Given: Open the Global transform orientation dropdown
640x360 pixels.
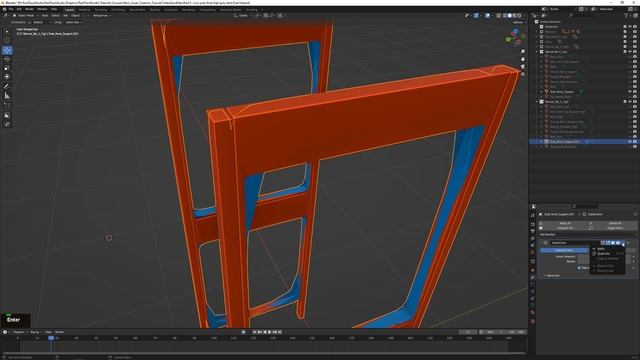Looking at the screenshot, I should point(243,16).
